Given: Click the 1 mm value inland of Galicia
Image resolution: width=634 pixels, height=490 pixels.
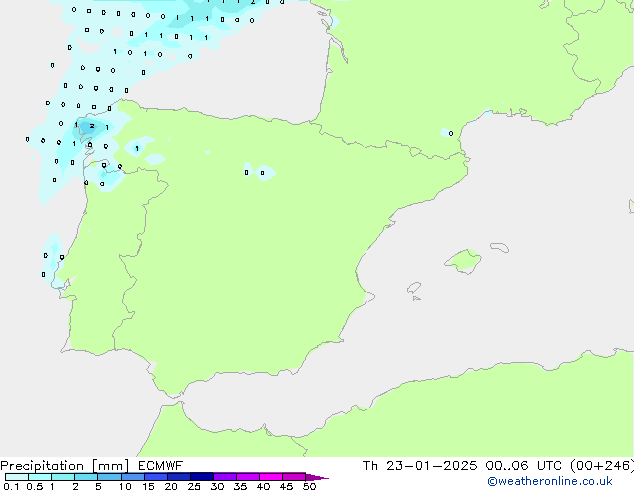Looking at the screenshot, I should click(x=137, y=148).
